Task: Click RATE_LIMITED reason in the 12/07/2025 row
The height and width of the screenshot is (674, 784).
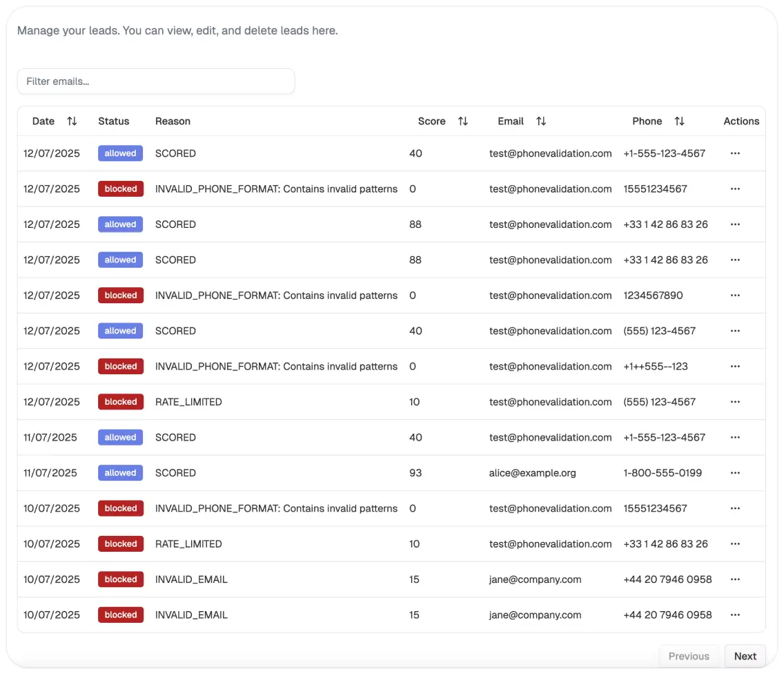Action: (x=188, y=402)
